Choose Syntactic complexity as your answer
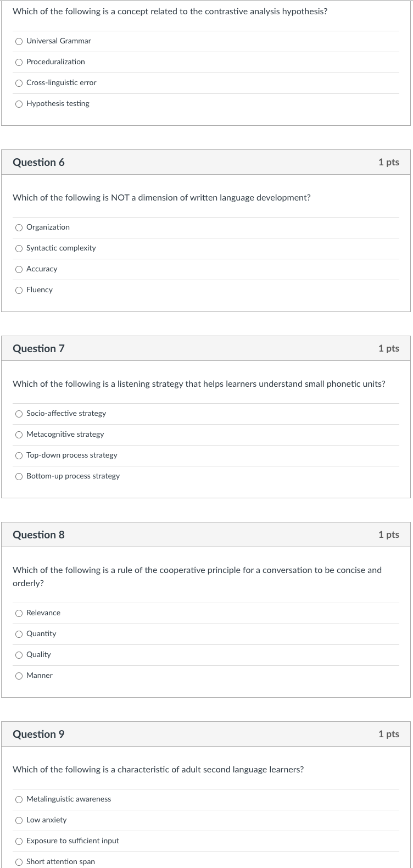 click(19, 248)
